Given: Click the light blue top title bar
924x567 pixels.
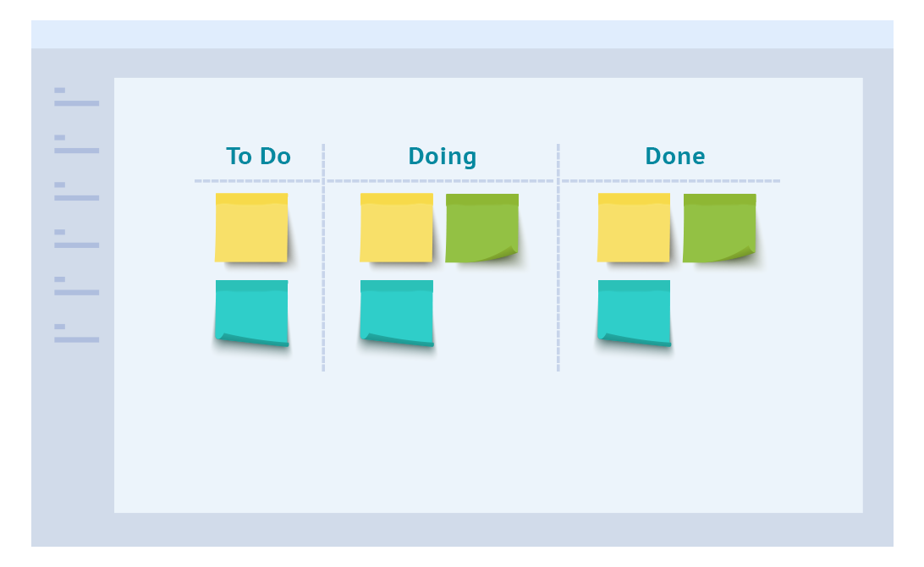Looking at the screenshot, I should click(x=462, y=35).
